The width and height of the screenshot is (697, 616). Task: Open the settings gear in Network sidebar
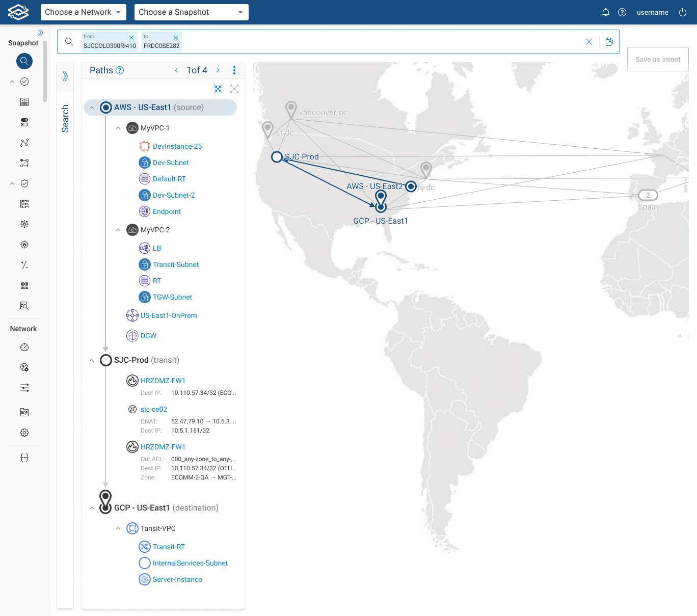[24, 433]
